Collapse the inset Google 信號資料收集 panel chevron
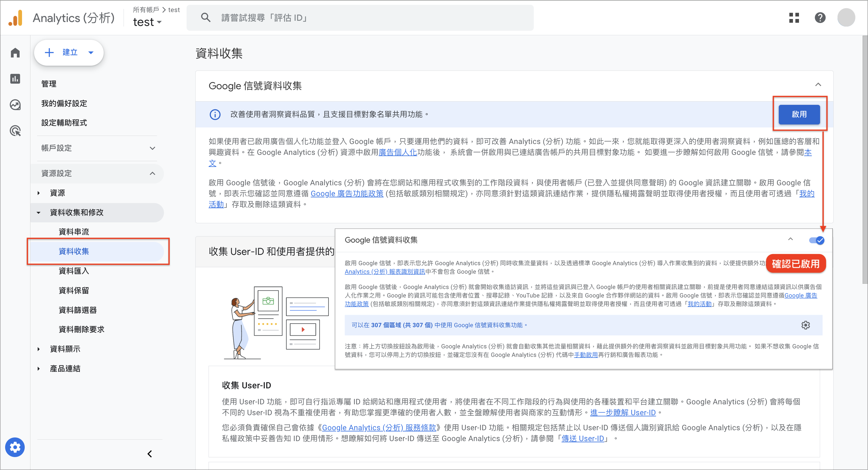Viewport: 868px width, 470px height. [790, 239]
